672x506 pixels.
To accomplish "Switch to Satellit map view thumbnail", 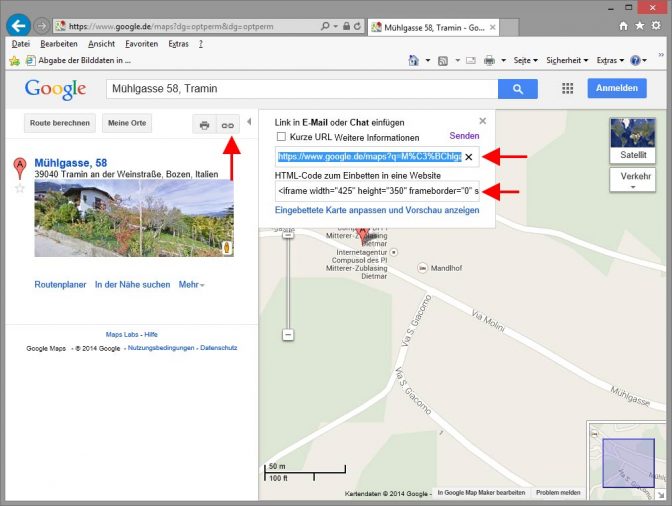I will coord(633,141).
